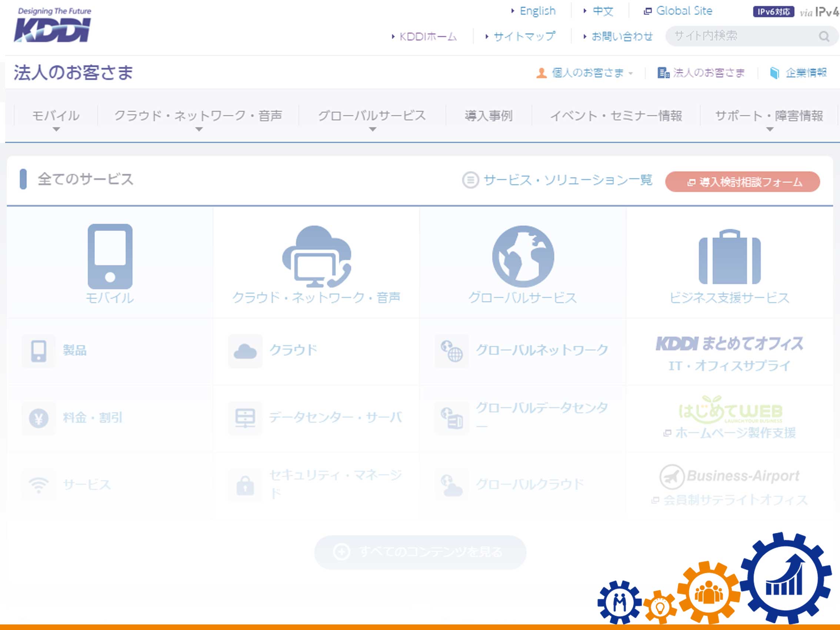Click the list icon beside サービス・ソリューション一覧

click(470, 180)
